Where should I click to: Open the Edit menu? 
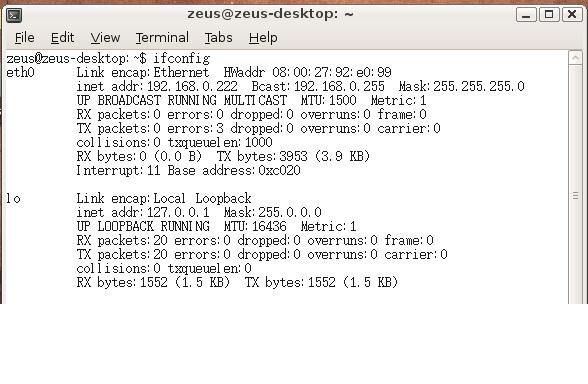[62, 38]
